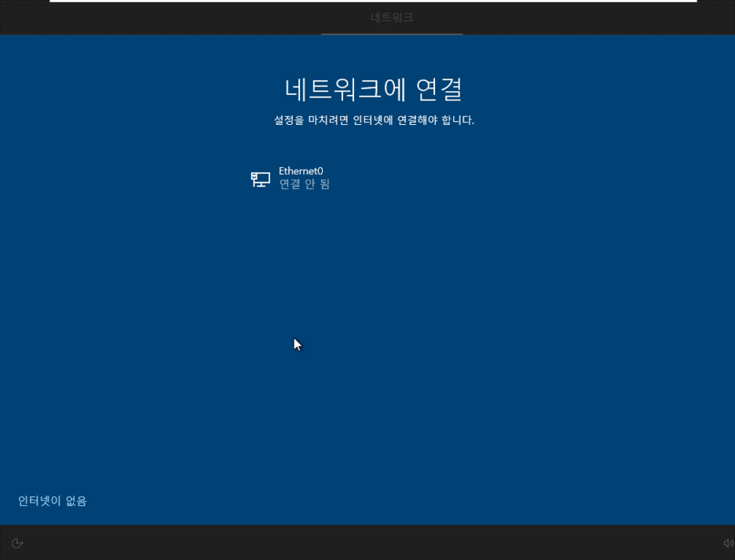The width and height of the screenshot is (735, 560).
Task: Click the Ethernet0 wired network icon
Action: (x=260, y=179)
